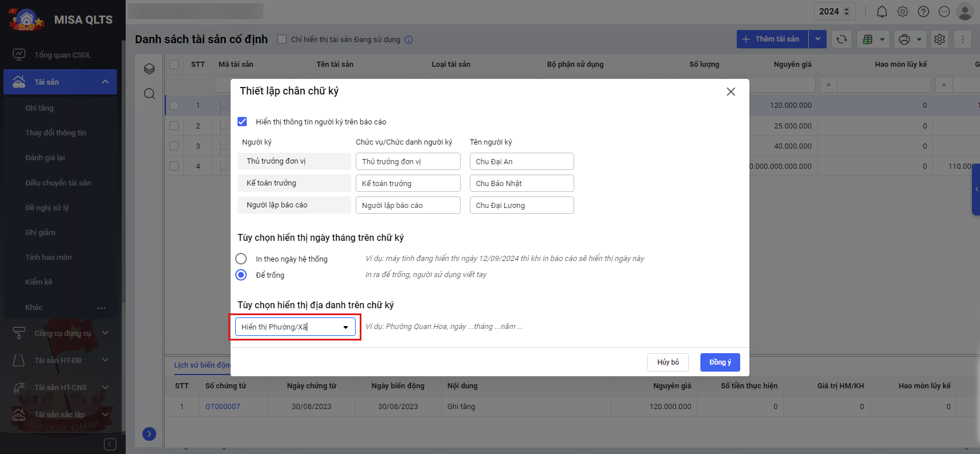Edit the 'Chu Đại An' name field
This screenshot has height=454, width=980.
[521, 161]
